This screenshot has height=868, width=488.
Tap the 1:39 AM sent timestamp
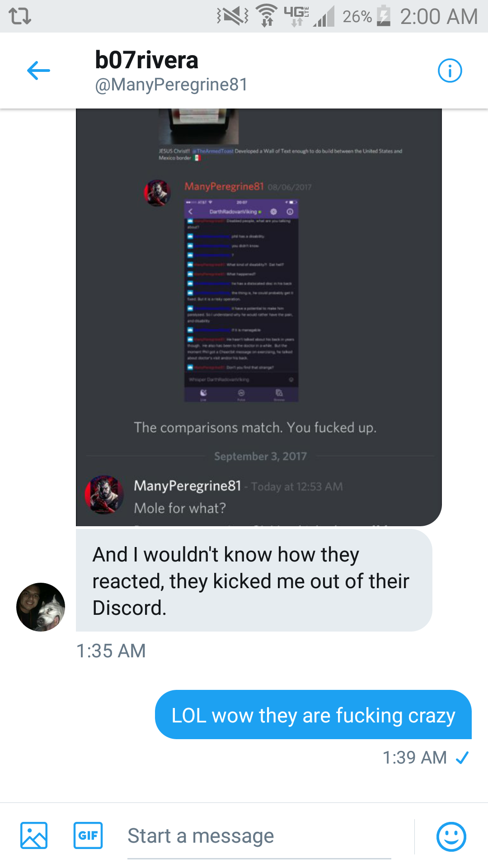tap(415, 758)
